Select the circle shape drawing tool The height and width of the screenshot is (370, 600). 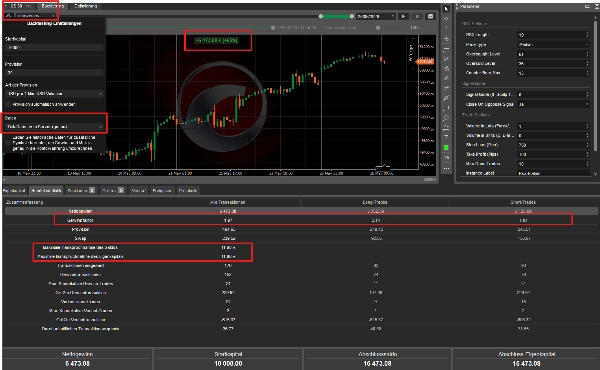(446, 118)
